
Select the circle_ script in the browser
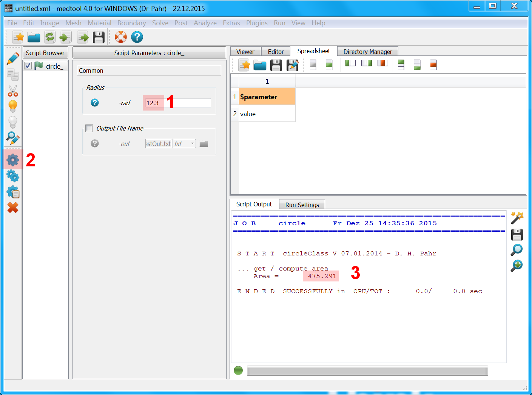click(54, 66)
